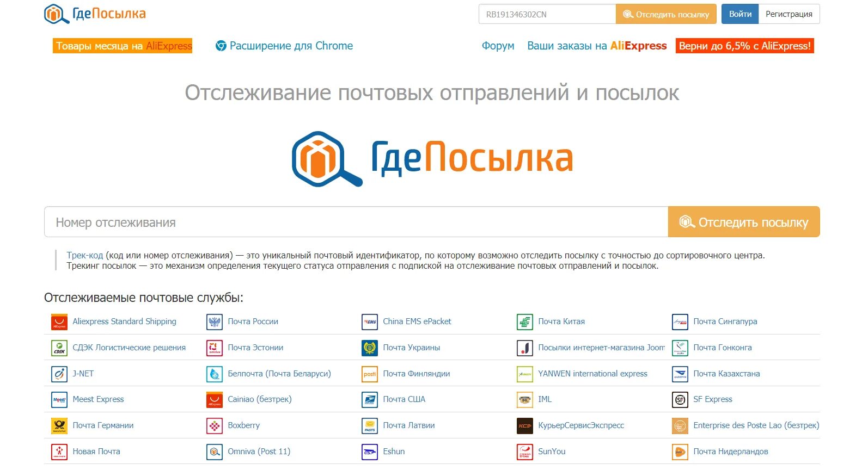Click the China EMS ePacket icon

370,322
